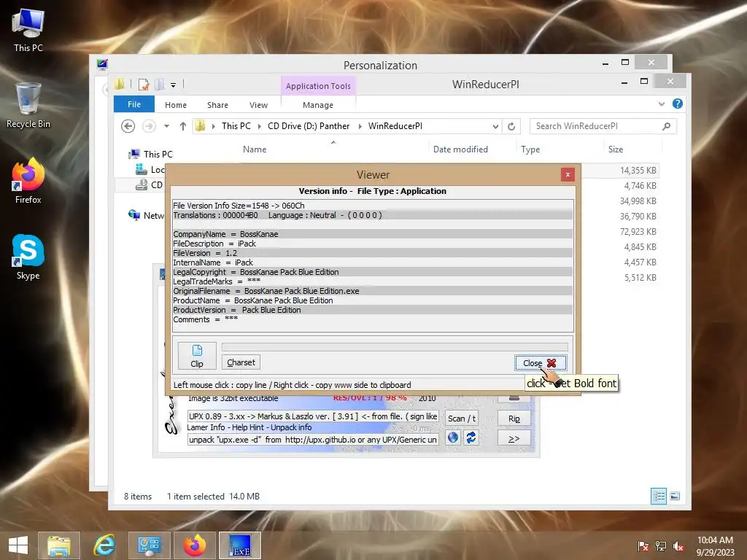Sort by Date modified column
Viewport: 747px width, 560px height.
coord(460,149)
